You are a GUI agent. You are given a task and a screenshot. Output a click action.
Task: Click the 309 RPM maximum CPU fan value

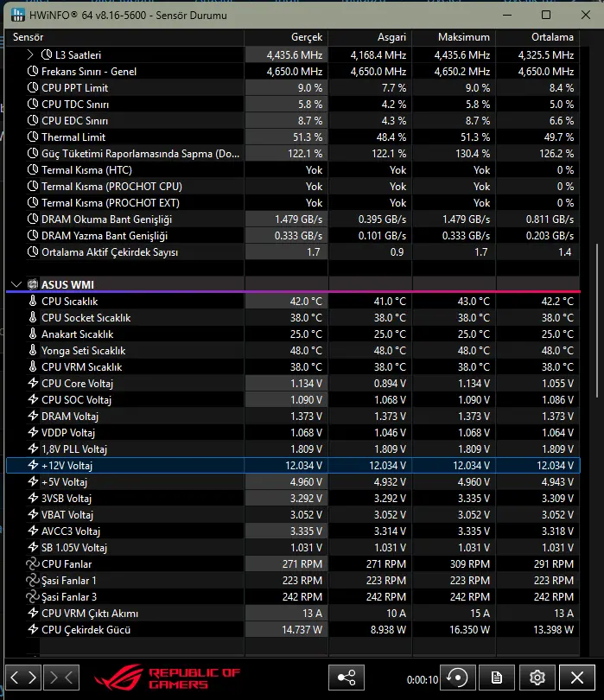pyautogui.click(x=469, y=563)
